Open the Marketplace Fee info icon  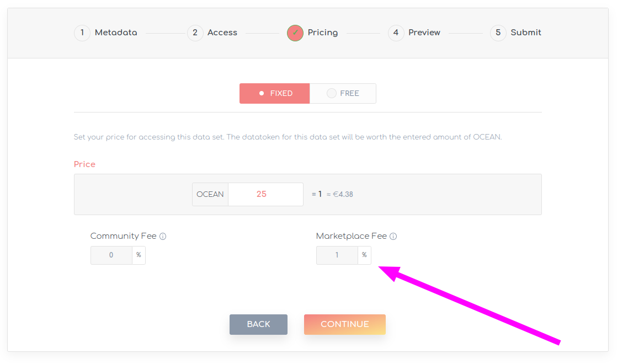393,236
